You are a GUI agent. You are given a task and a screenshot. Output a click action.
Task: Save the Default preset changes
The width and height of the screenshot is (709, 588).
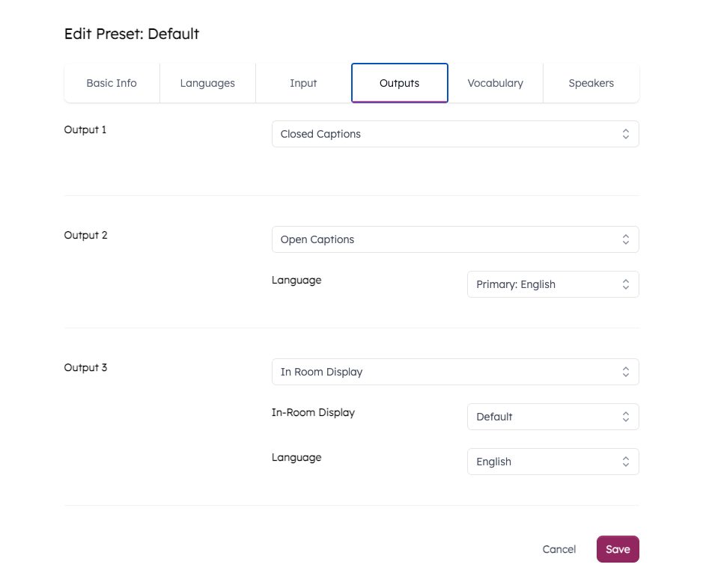point(618,548)
